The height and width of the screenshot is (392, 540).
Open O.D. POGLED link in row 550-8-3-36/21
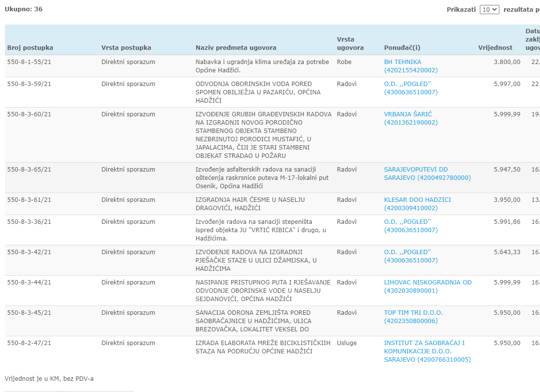click(x=411, y=226)
